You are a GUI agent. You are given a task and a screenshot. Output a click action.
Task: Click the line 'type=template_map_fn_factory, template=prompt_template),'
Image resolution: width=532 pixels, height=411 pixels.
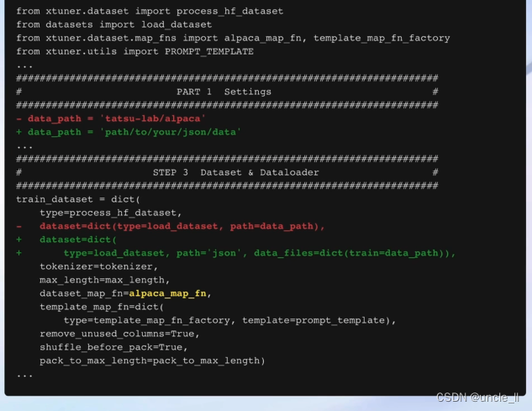[229, 320]
